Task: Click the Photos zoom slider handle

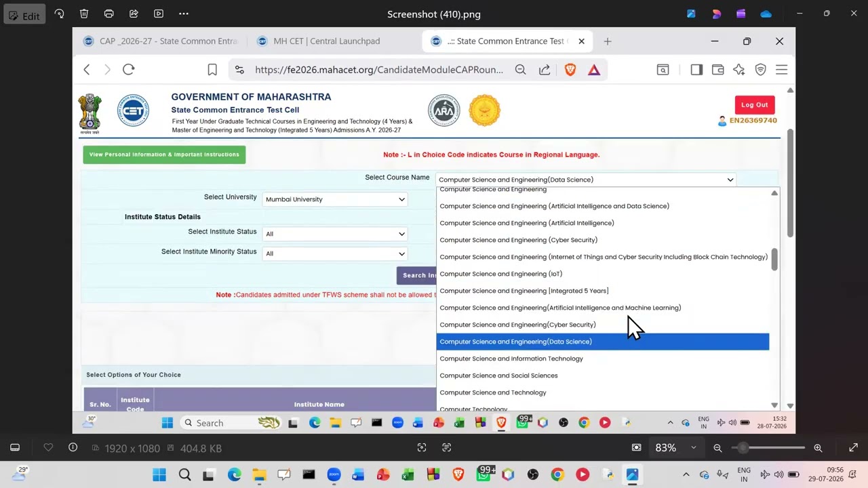Action: [x=744, y=448]
